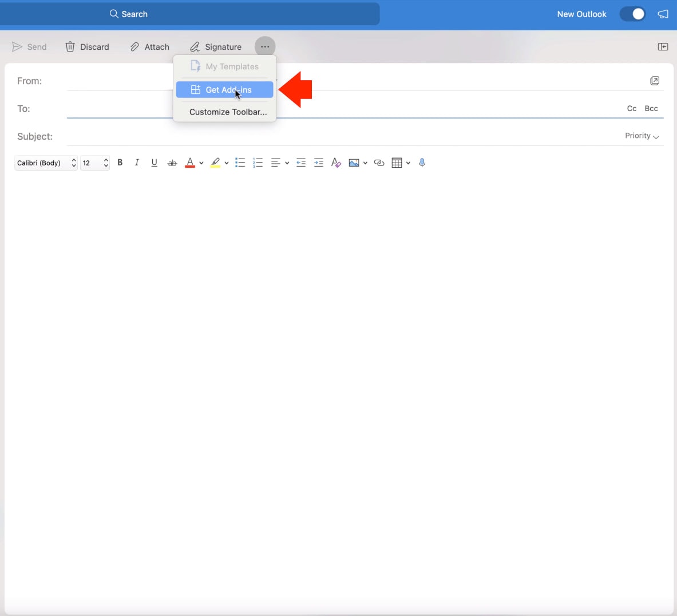Click the search magnifier icon
677x616 pixels.
[x=114, y=14]
